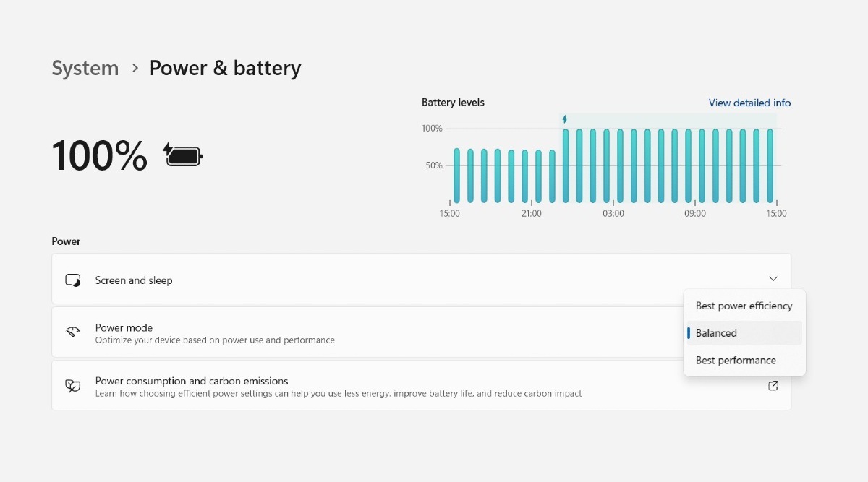Image resolution: width=868 pixels, height=482 pixels.
Task: Go back to System via the breadcrumb
Action: [x=85, y=68]
